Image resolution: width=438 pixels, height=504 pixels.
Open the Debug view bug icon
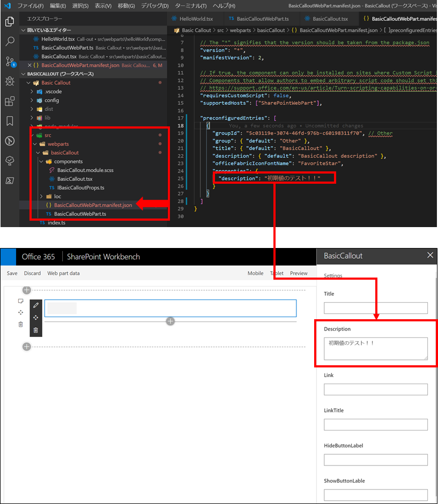click(10, 81)
